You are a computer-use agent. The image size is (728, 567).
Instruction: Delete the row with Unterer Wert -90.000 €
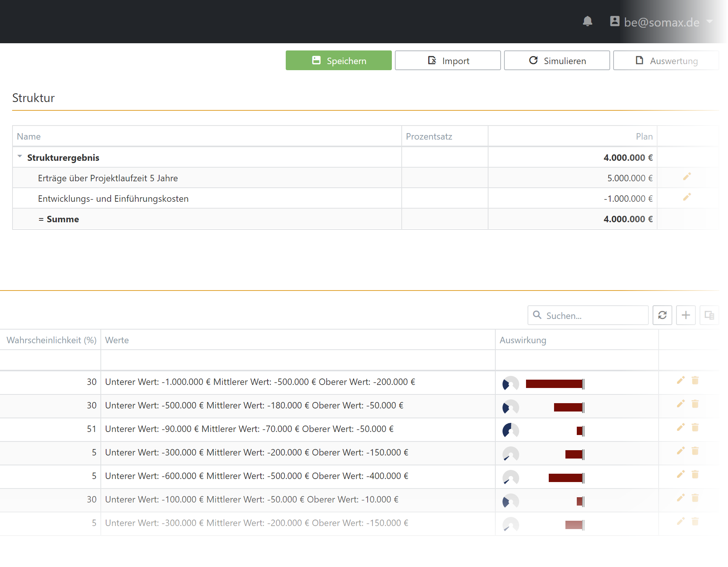click(x=695, y=427)
